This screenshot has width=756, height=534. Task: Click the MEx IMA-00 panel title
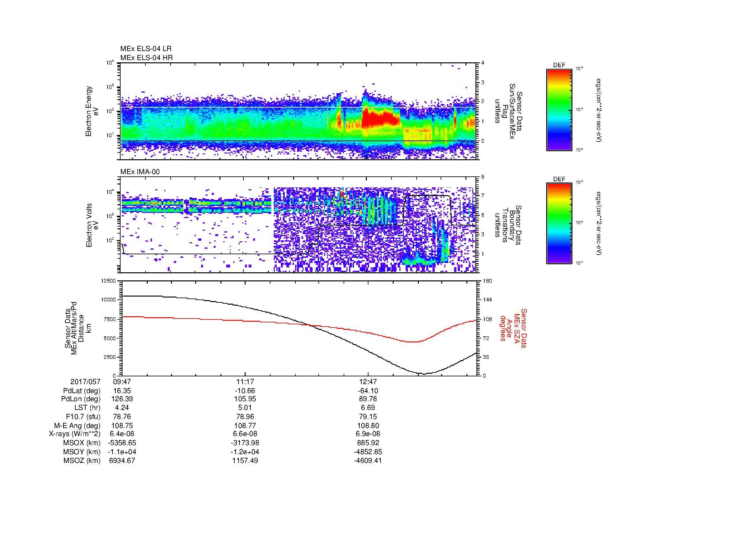pyautogui.click(x=140, y=172)
